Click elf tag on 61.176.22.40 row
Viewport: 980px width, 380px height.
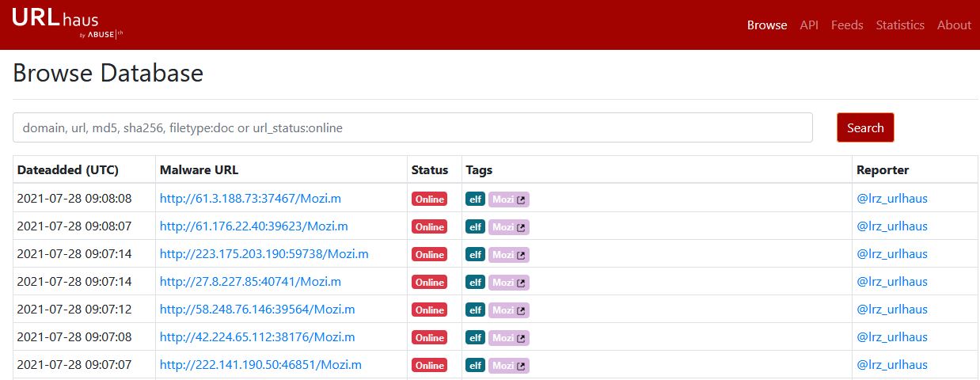click(475, 227)
